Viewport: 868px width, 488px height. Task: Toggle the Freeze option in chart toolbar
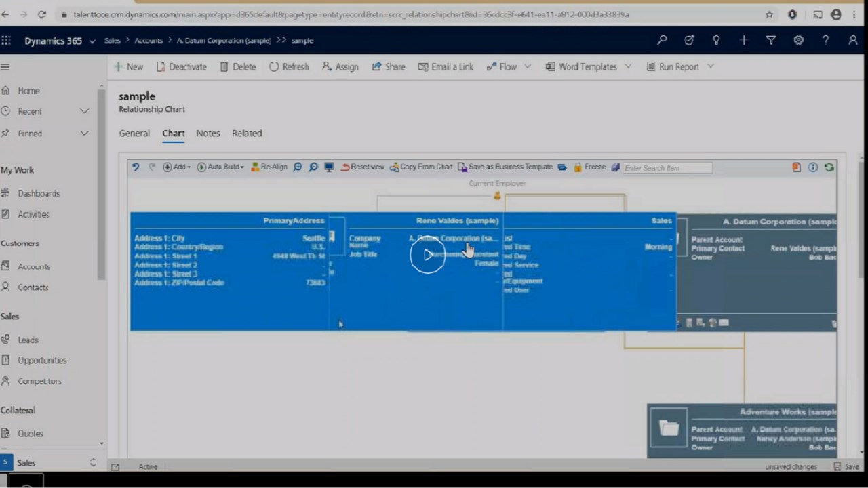pos(589,167)
